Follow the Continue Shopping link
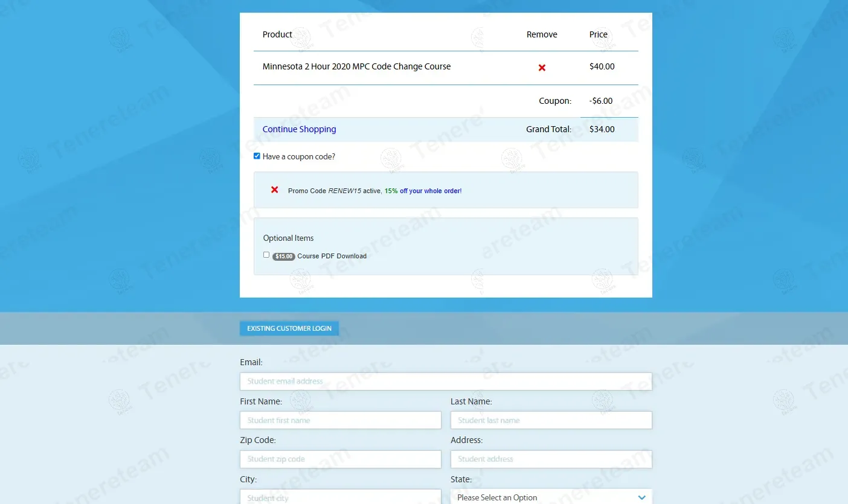This screenshot has height=504, width=848. click(299, 129)
